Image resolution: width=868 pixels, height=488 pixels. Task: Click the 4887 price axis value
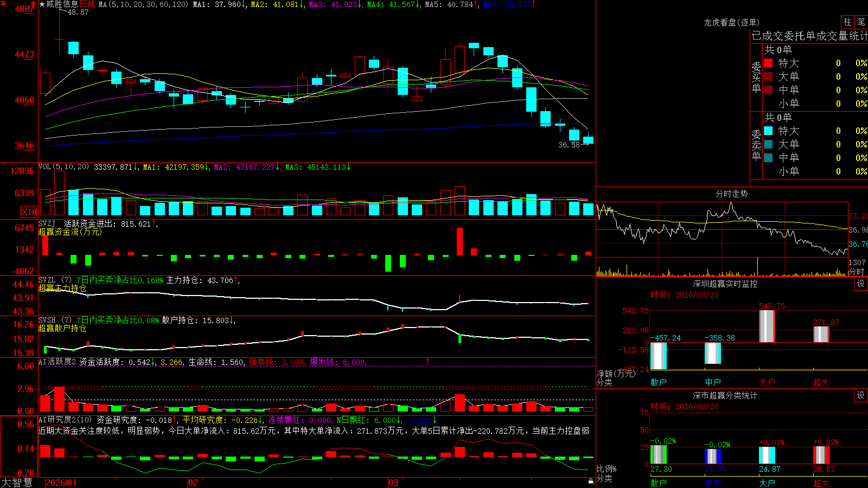24,9
